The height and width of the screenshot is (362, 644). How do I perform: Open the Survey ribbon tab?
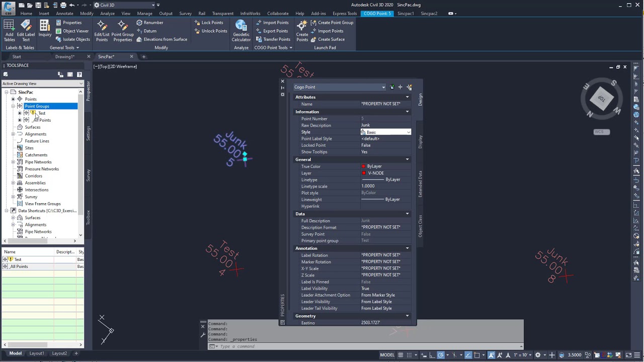click(x=185, y=14)
